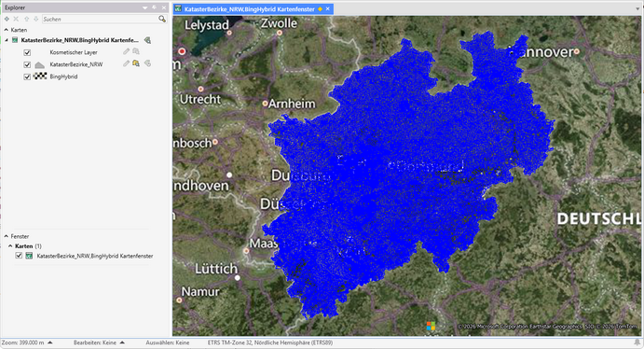Click the Explorer panel title
Screen dimensions: 644x349
pyautogui.click(x=15, y=7)
